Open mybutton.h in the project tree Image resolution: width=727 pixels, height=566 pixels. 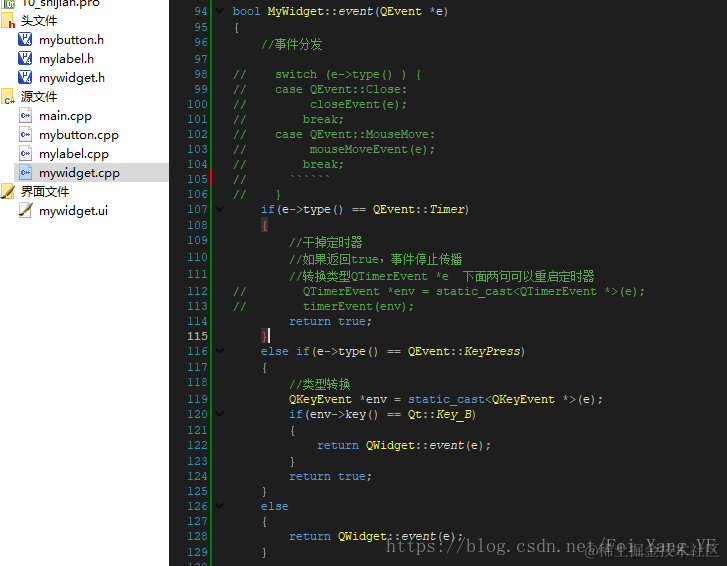point(71,40)
